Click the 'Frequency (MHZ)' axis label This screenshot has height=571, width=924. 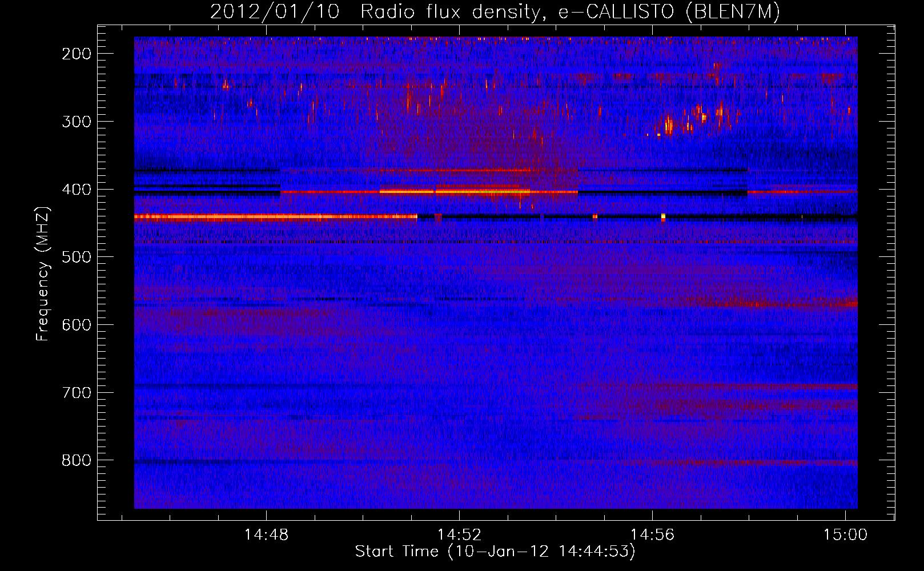pyautogui.click(x=43, y=274)
